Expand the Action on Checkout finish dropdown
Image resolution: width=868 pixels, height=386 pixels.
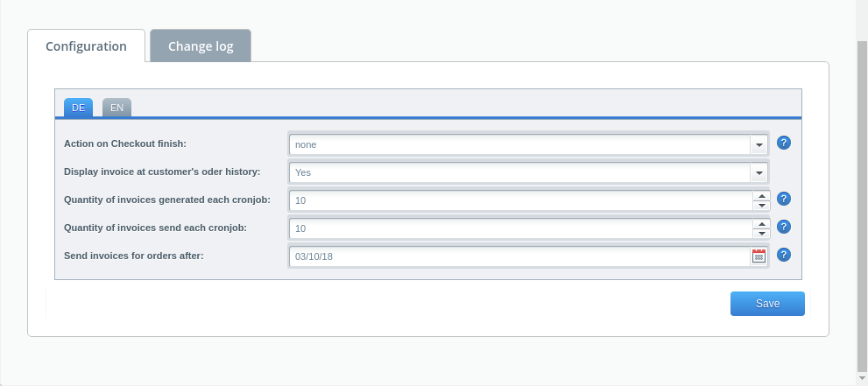[x=759, y=144]
